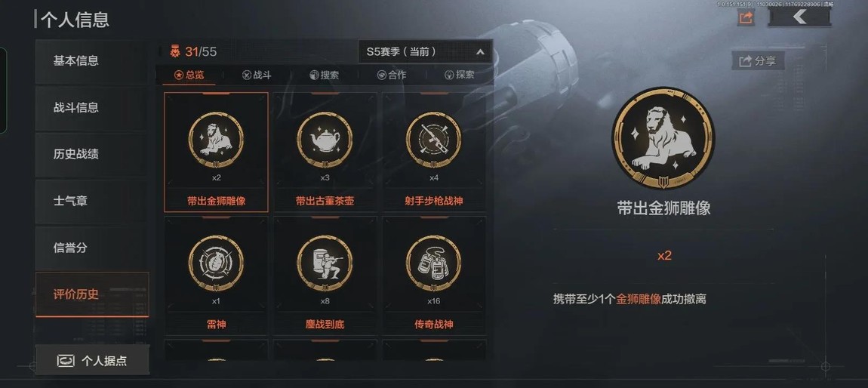868x388 pixels.
Task: Click the orange export icon top right
Action: point(746,17)
